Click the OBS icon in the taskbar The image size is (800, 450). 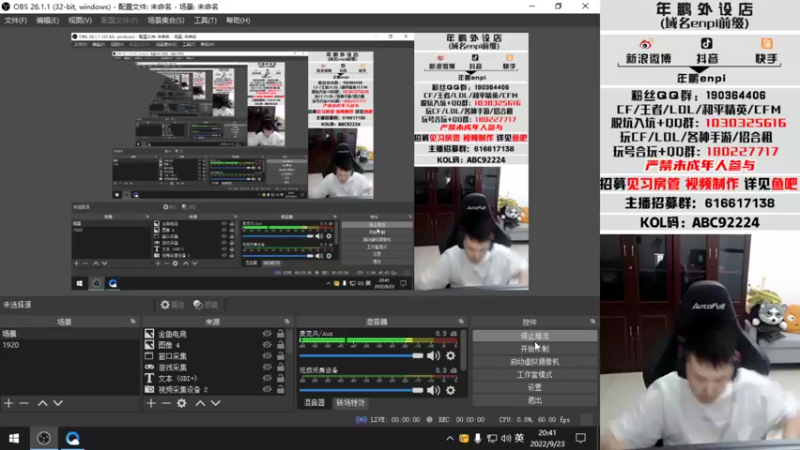44,438
